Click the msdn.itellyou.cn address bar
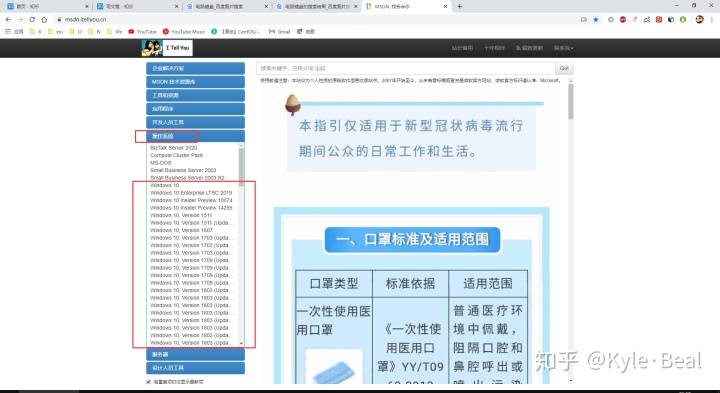Image resolution: width=720 pixels, height=393 pixels. point(317,20)
